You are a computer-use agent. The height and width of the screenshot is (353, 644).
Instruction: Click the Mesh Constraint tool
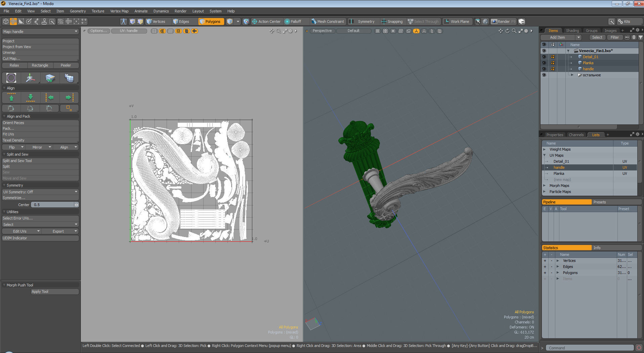coord(328,22)
